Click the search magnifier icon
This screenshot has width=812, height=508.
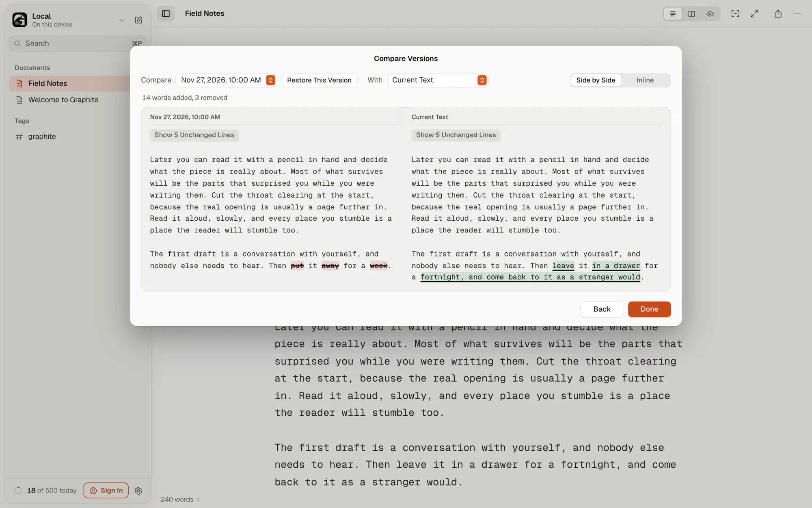(17, 43)
